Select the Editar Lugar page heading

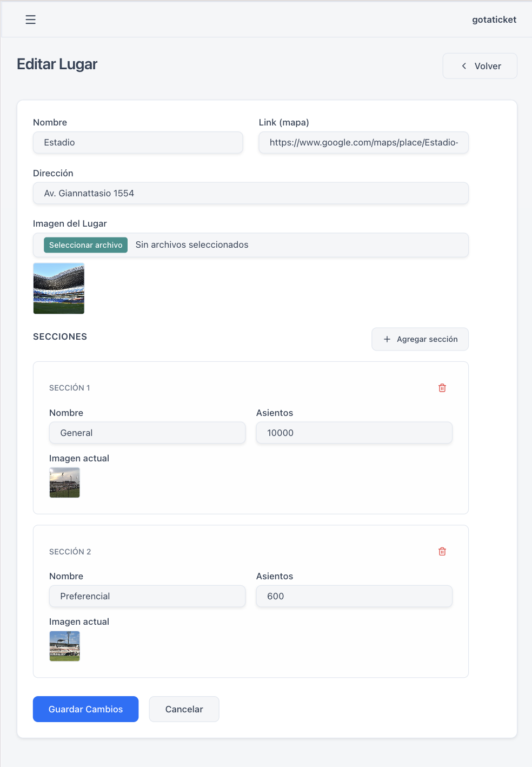57,64
